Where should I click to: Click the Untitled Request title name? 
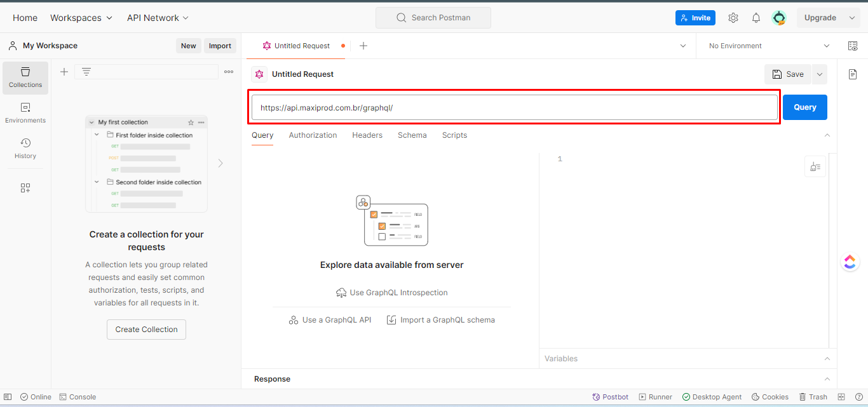pos(302,74)
